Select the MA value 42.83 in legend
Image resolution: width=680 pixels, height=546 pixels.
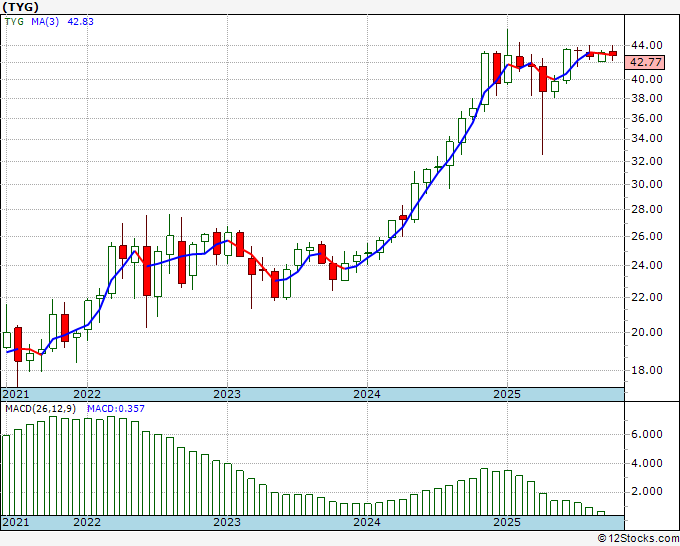(x=80, y=21)
